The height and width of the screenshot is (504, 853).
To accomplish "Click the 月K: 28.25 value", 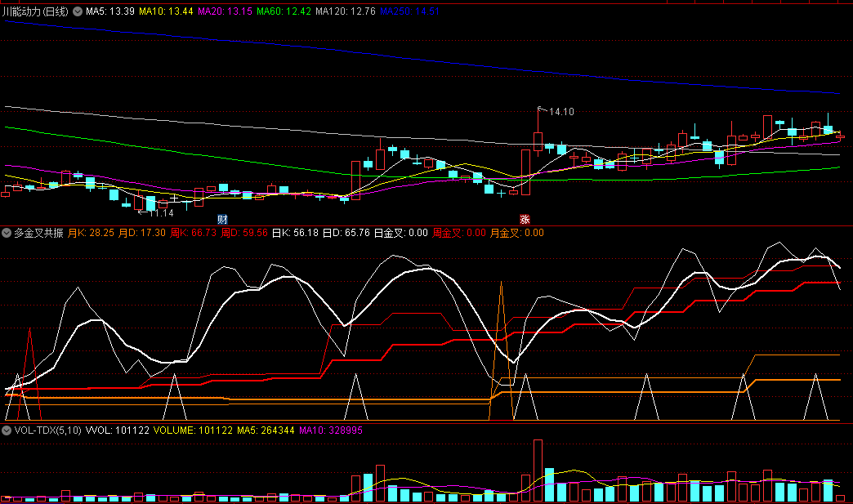I will [x=91, y=234].
